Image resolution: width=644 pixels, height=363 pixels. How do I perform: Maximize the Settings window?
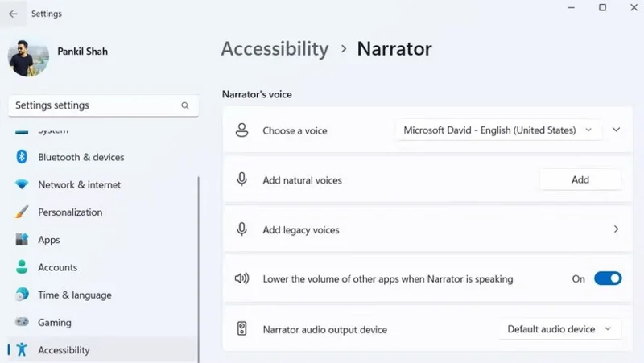[x=602, y=7]
